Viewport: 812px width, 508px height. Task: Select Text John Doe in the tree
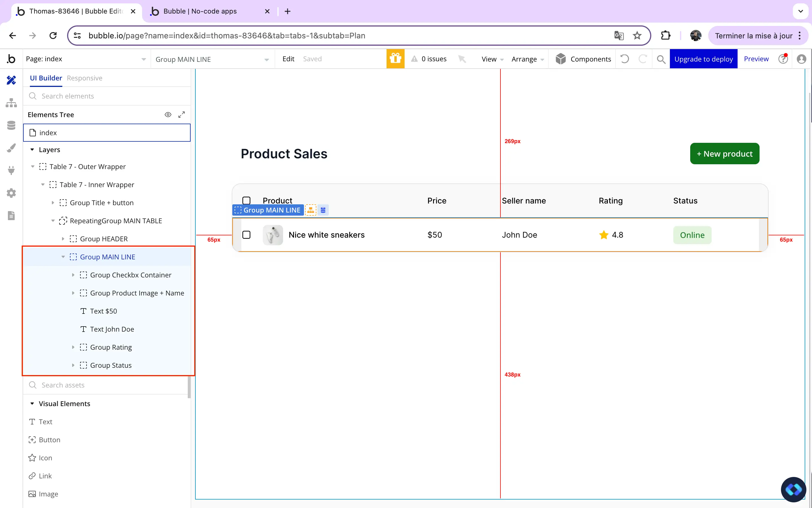click(x=107, y=329)
